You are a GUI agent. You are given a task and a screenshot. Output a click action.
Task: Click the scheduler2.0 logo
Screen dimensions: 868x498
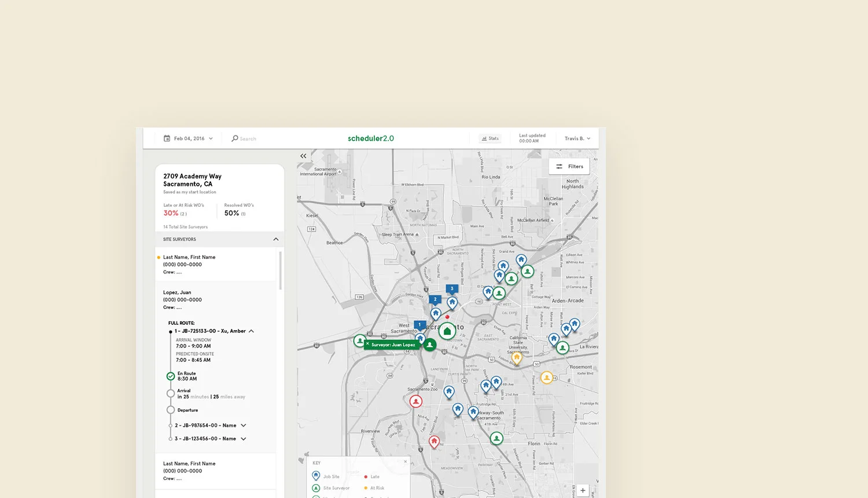tap(371, 138)
